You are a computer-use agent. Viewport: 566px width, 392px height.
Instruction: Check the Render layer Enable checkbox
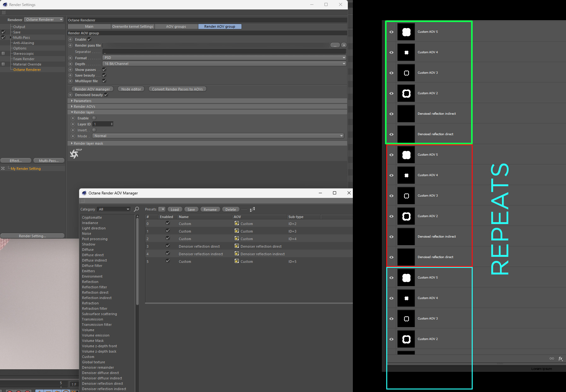click(x=94, y=118)
